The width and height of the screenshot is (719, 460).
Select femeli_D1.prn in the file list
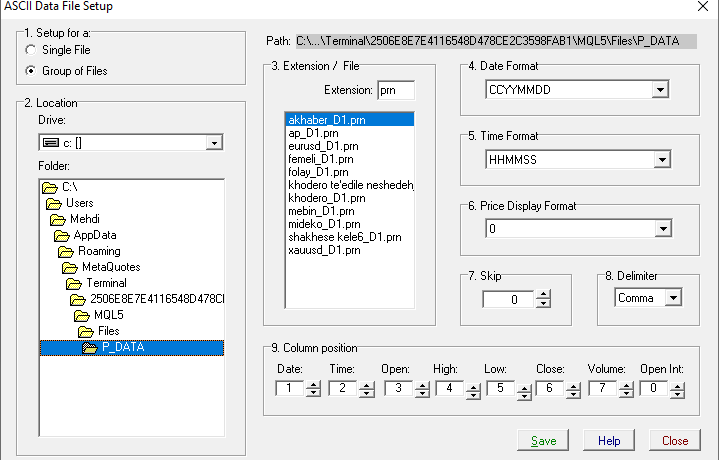(x=349, y=159)
